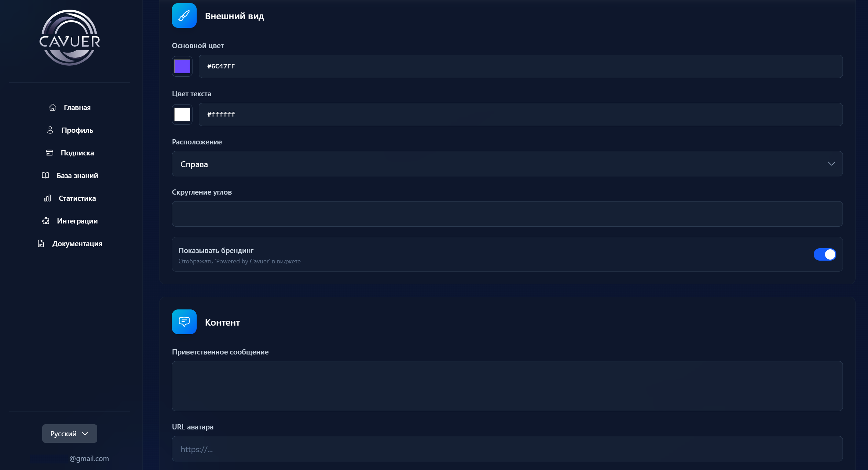Click the home icon beside Главная
The height and width of the screenshot is (470, 868).
coord(53,107)
